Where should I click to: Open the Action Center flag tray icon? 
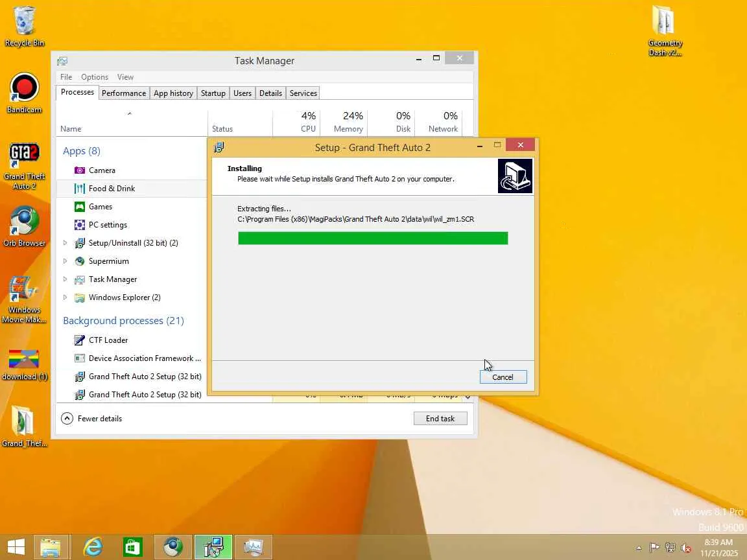[x=654, y=548]
